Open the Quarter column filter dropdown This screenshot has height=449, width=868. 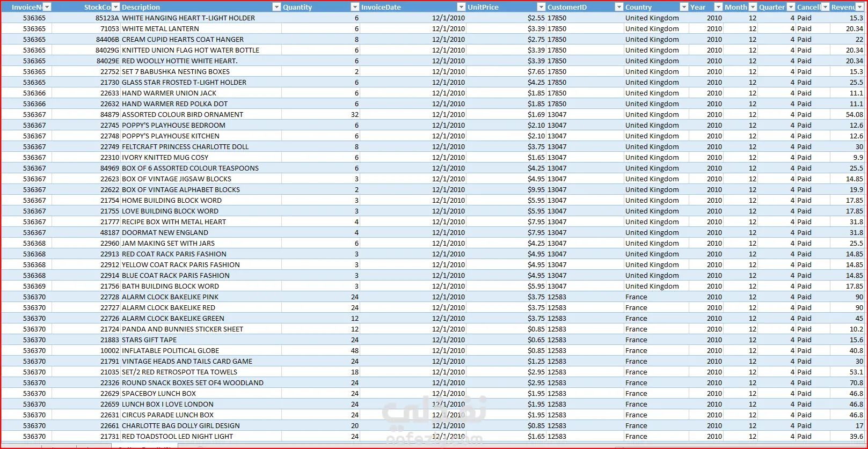click(791, 7)
